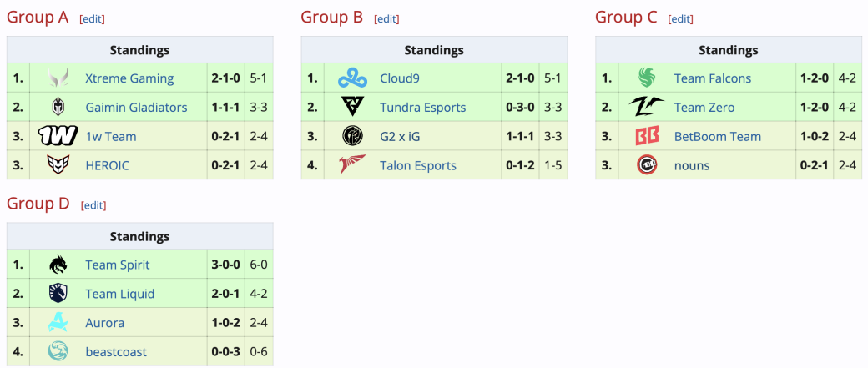Screen dimensions: 868x368
Task: Edit the Group A section
Action: (93, 19)
